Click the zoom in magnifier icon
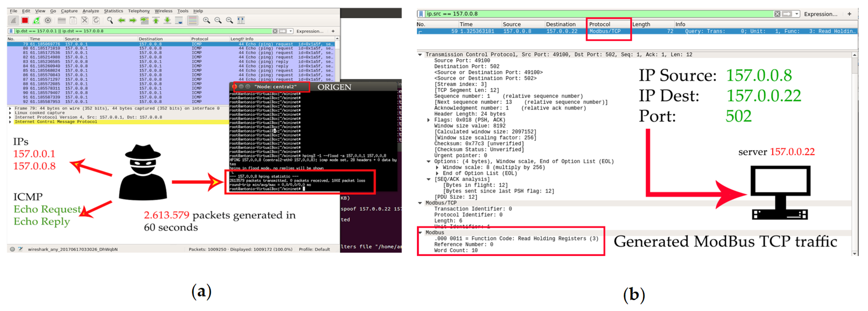 [x=206, y=21]
